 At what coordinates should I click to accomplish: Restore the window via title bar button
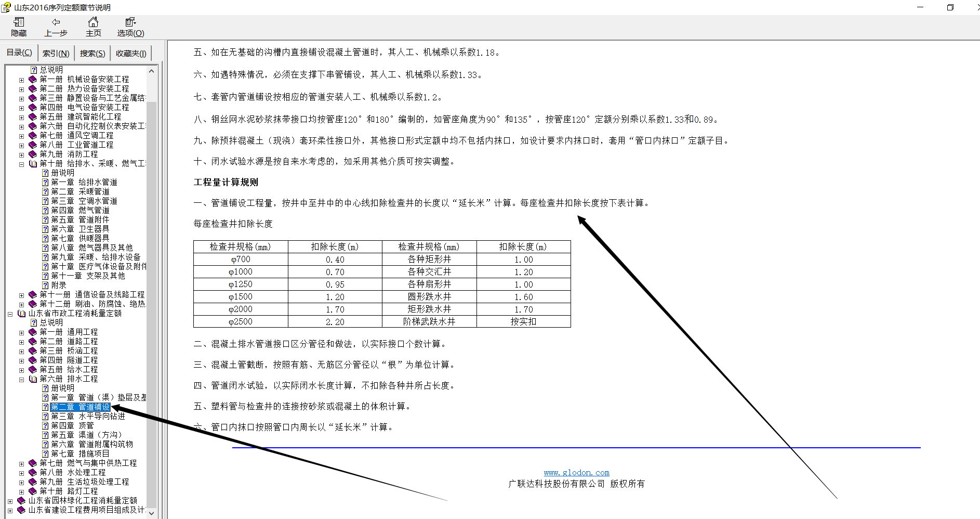point(950,7)
